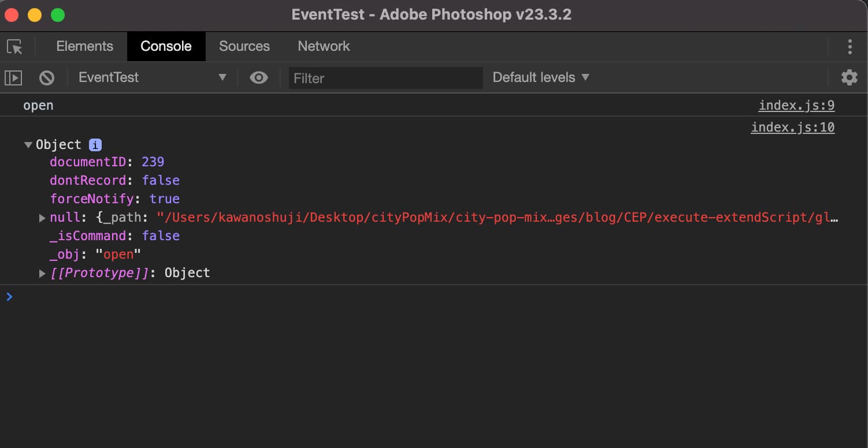Toggle the console sidebar panel icon
This screenshot has width=868, height=448.
tap(13, 77)
